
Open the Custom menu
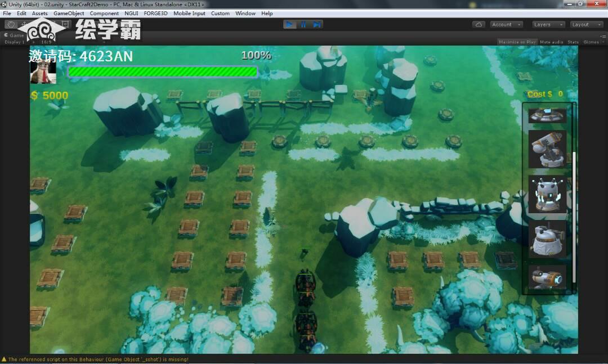coord(220,13)
